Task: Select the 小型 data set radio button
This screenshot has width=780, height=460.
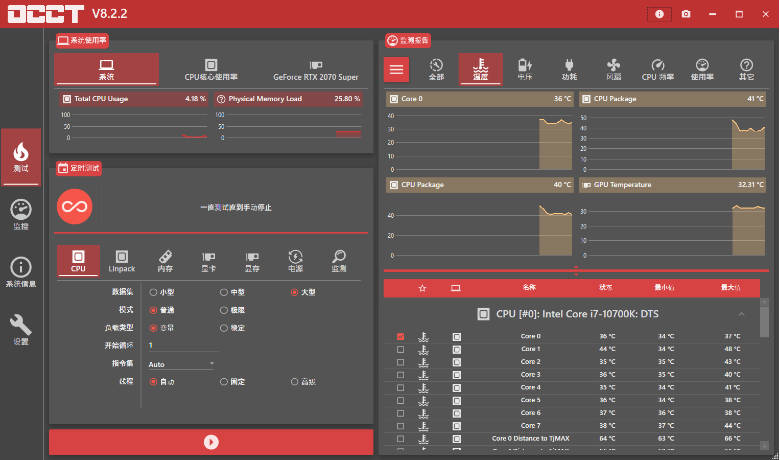Action: [x=153, y=292]
